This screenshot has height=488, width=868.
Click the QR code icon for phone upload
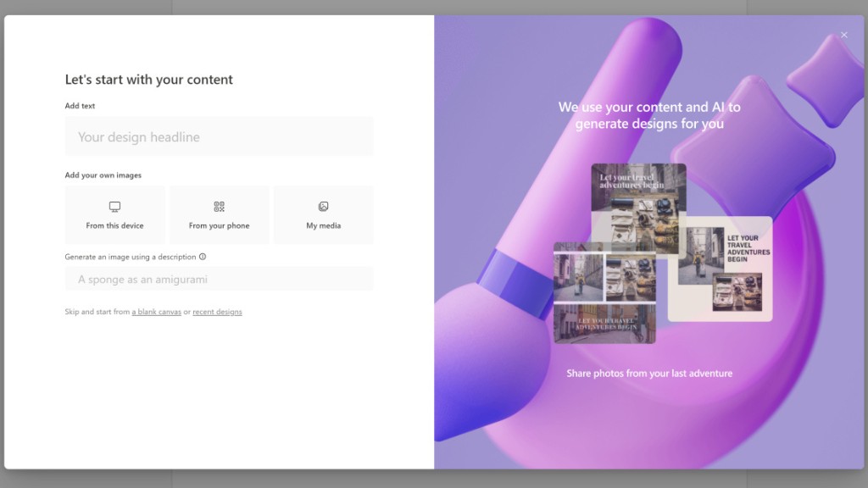(x=219, y=207)
